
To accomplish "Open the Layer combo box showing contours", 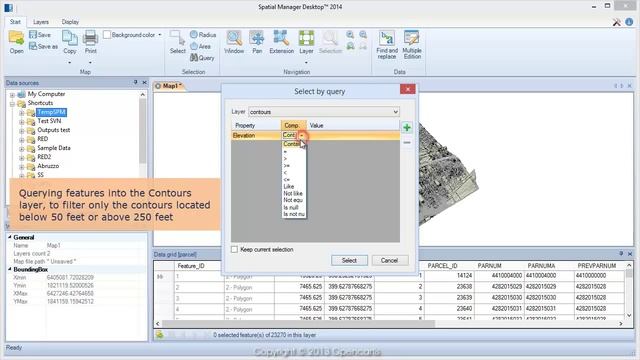I will (x=324, y=112).
